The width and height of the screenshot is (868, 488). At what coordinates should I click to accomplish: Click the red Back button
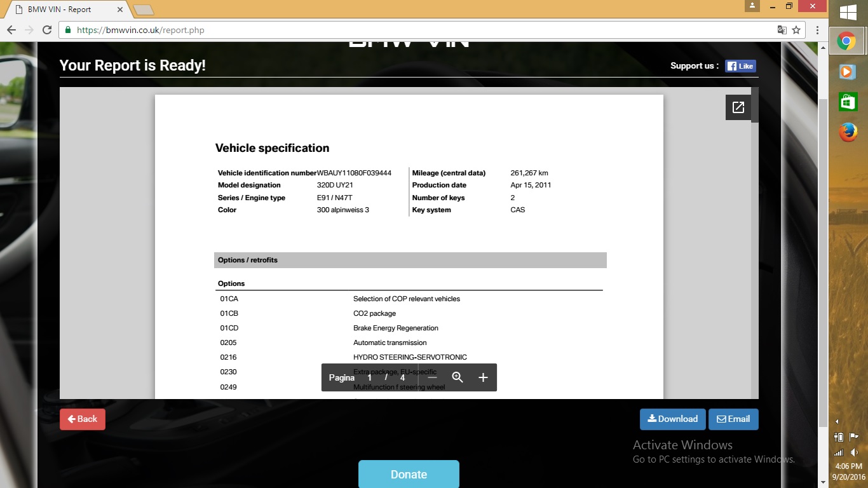(83, 419)
